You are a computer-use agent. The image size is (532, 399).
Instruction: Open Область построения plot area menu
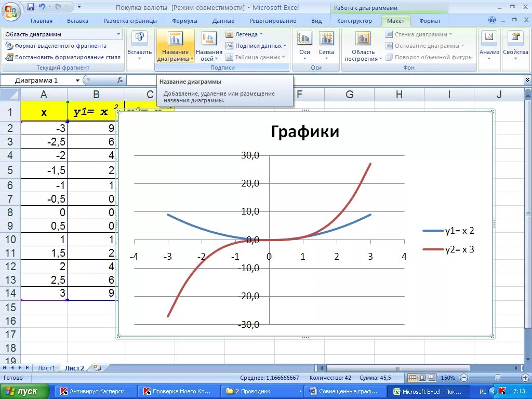(363, 46)
